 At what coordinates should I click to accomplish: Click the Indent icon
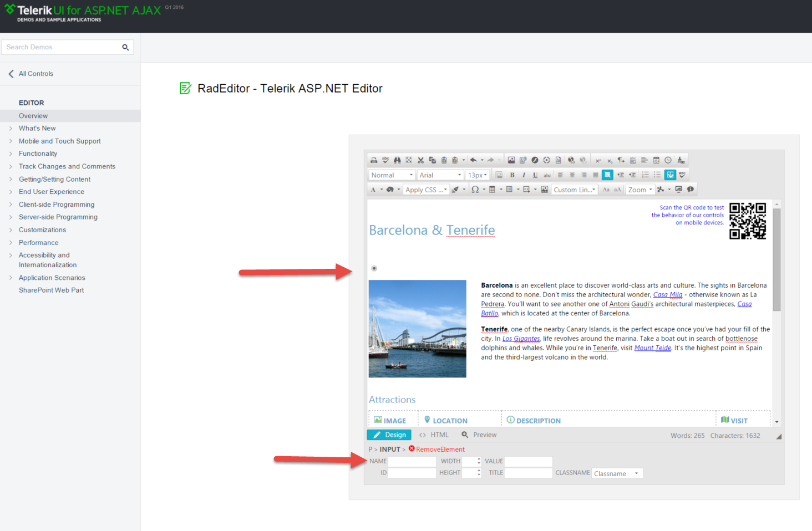[x=621, y=175]
